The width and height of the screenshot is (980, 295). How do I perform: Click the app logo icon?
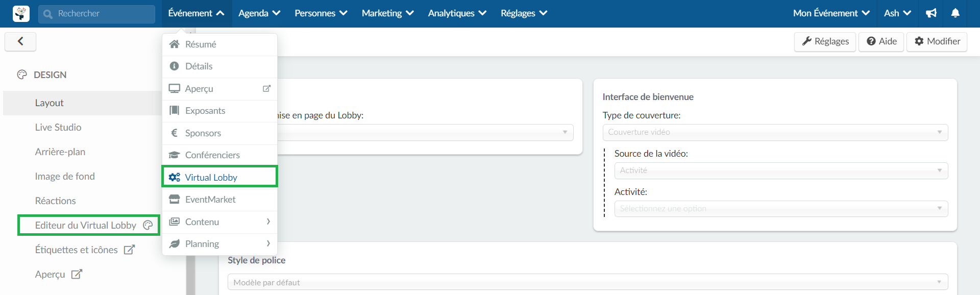tap(21, 13)
